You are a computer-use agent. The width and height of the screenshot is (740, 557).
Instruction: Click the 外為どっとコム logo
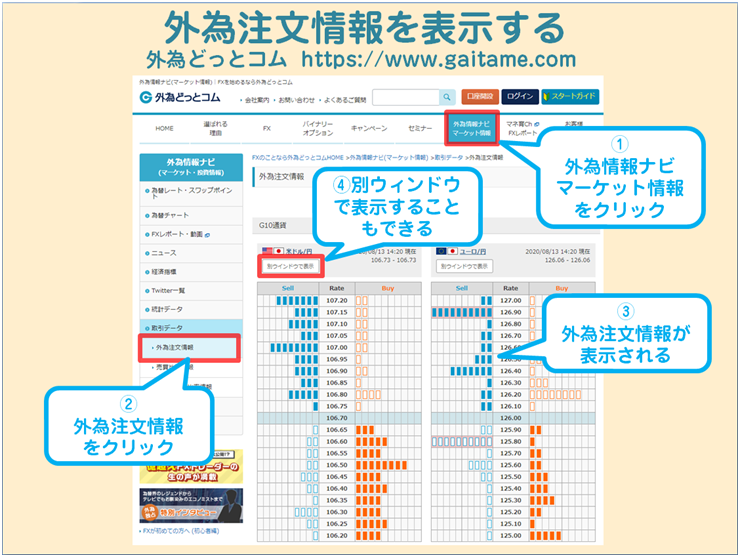click(x=181, y=97)
